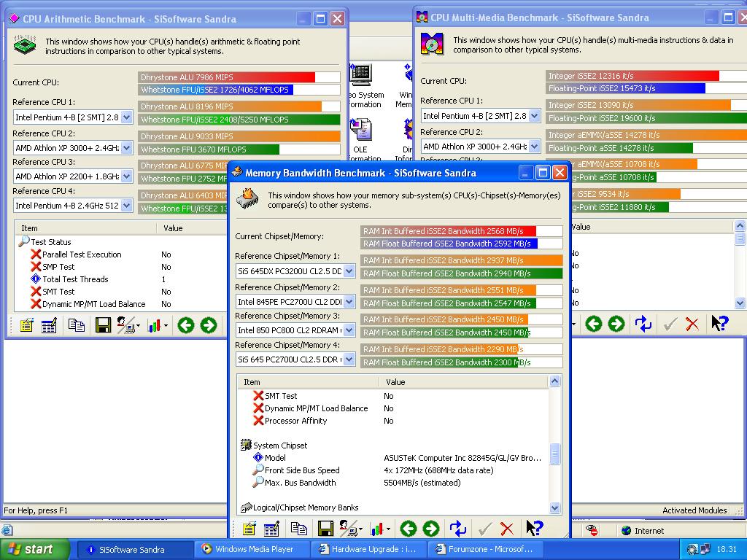Click the Item column header in Memory Bandwidth list
The height and width of the screenshot is (560, 747).
click(308, 382)
